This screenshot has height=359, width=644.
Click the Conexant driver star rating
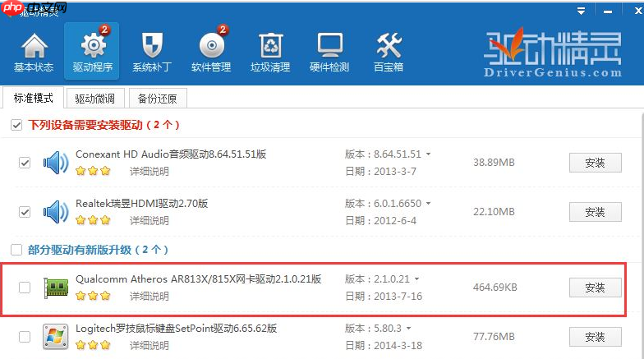94,171
